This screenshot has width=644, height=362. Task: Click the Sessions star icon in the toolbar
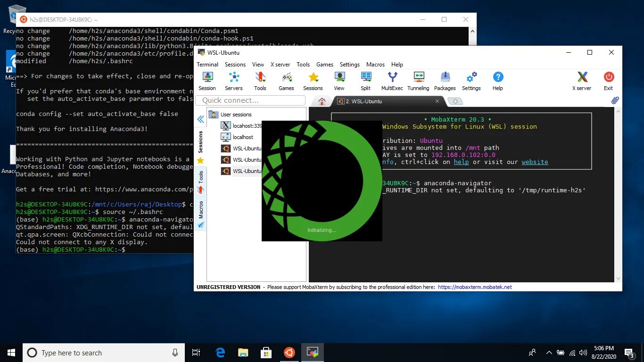[313, 81]
